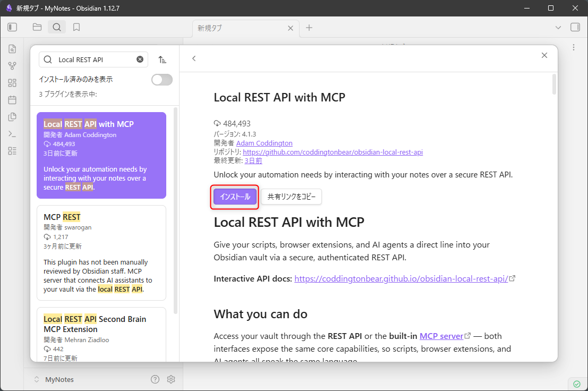Image resolution: width=588 pixels, height=391 pixels.
Task: Open daily note calendar icon
Action: tap(12, 100)
